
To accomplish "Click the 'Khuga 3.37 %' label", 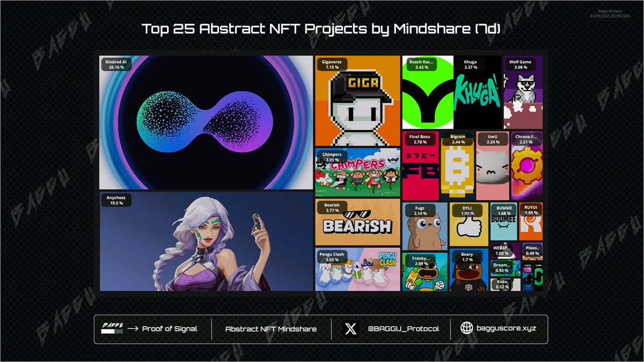I will (x=470, y=65).
